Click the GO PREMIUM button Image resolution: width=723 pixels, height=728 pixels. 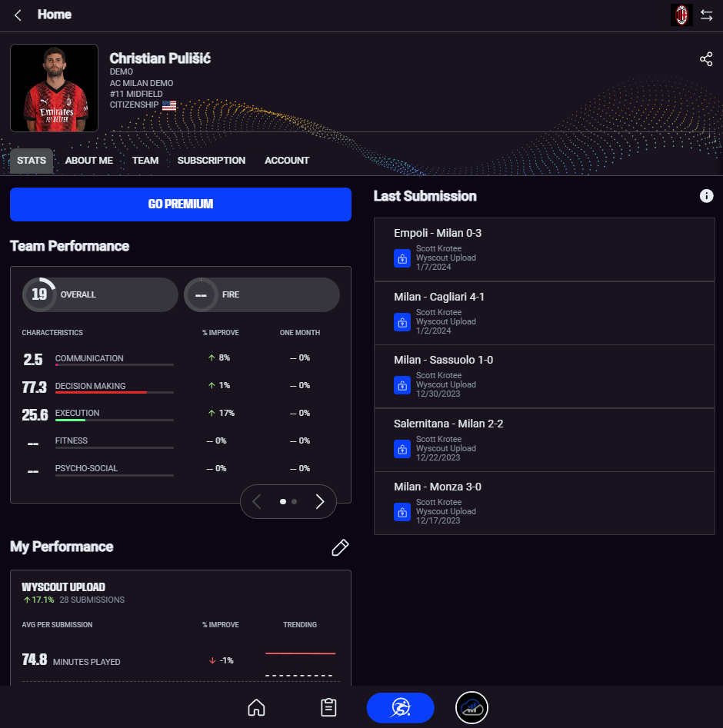click(180, 204)
